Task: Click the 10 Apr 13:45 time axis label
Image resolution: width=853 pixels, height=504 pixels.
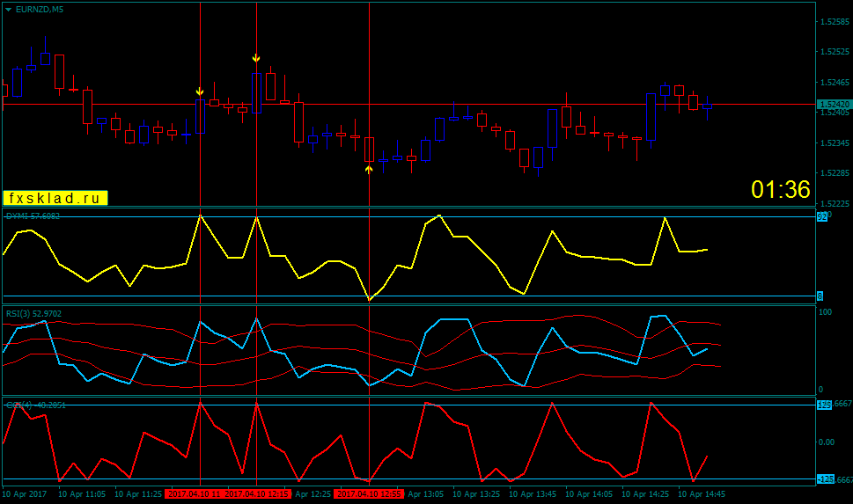Action: (533, 494)
